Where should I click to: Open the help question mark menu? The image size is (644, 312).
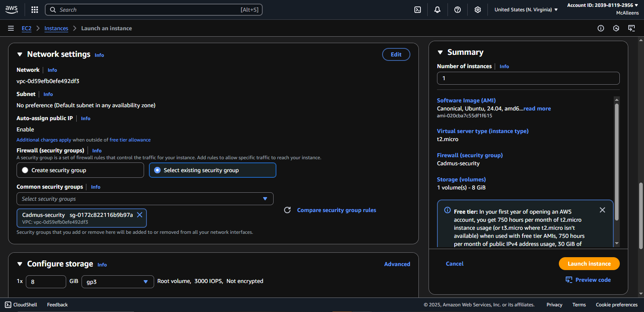tap(458, 10)
